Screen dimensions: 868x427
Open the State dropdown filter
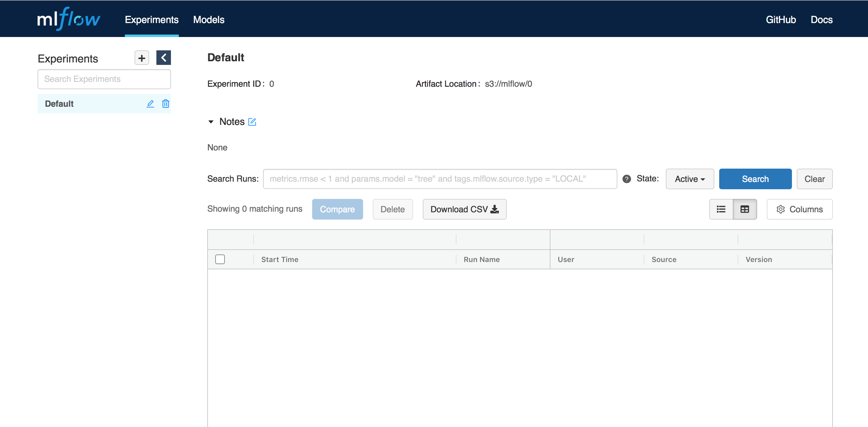click(689, 178)
